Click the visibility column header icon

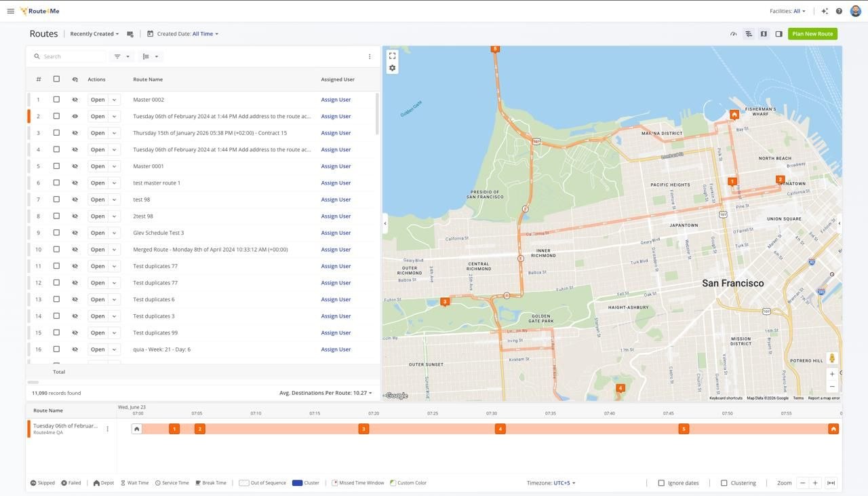[x=75, y=79]
